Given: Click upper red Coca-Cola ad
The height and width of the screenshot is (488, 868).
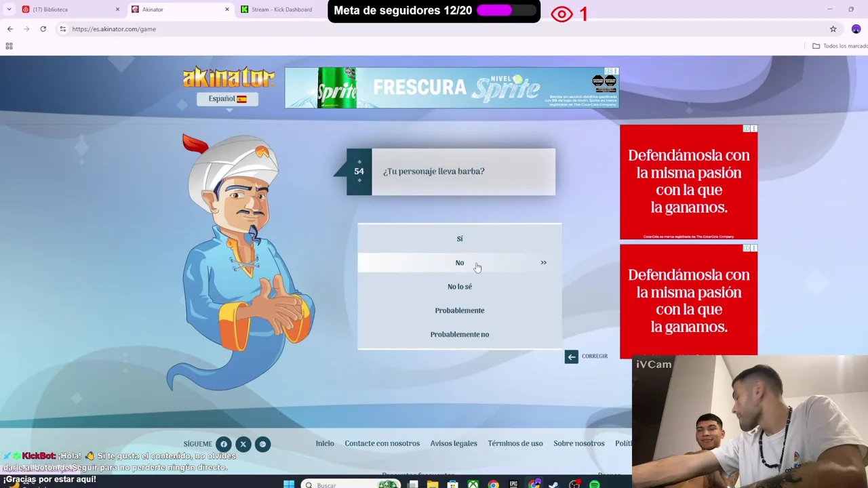Looking at the screenshot, I should pyautogui.click(x=688, y=182).
